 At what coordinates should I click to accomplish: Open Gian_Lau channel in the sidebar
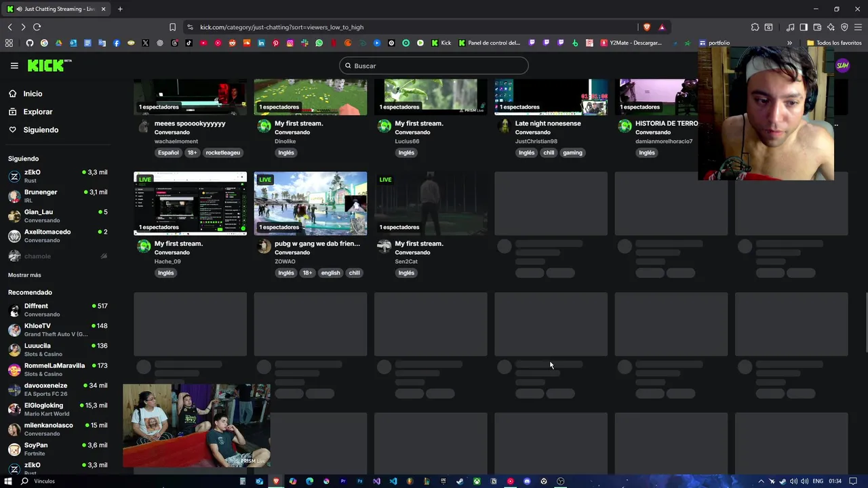[58, 216]
